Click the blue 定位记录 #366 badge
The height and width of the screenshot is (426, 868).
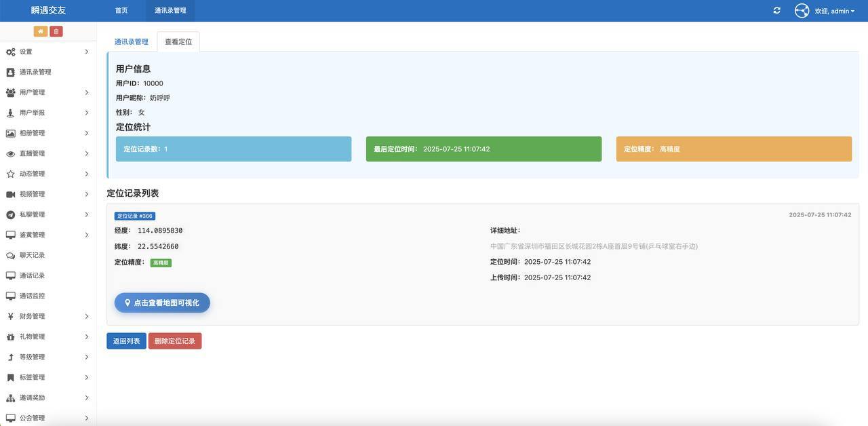[135, 216]
